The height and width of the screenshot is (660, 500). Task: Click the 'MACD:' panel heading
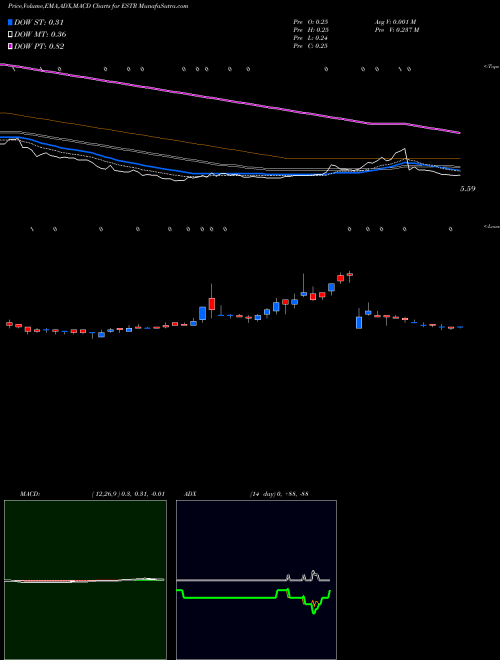[x=30, y=494]
